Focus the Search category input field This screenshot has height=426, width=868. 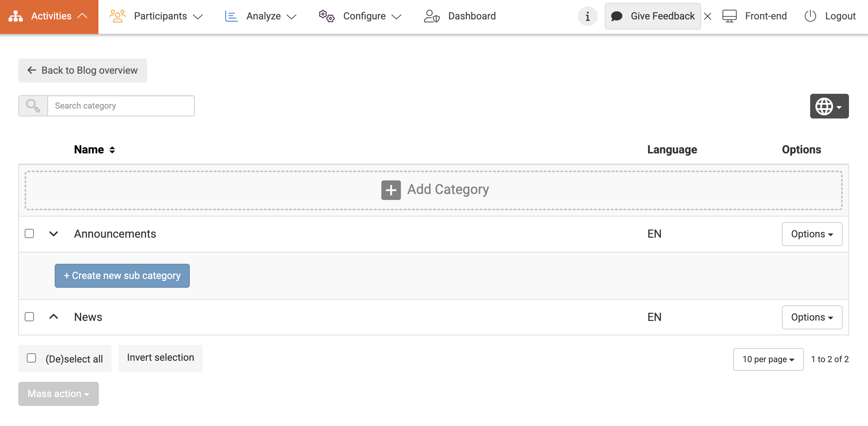[121, 106]
